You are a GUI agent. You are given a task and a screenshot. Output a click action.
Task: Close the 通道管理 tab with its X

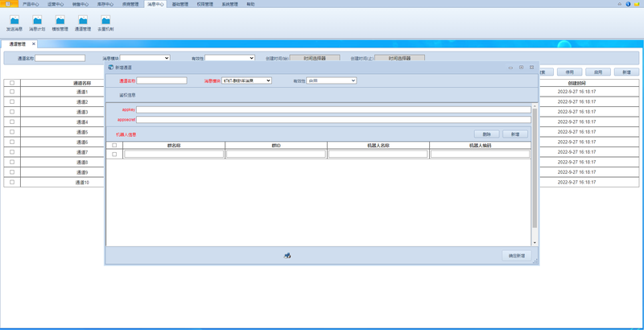[x=34, y=44]
